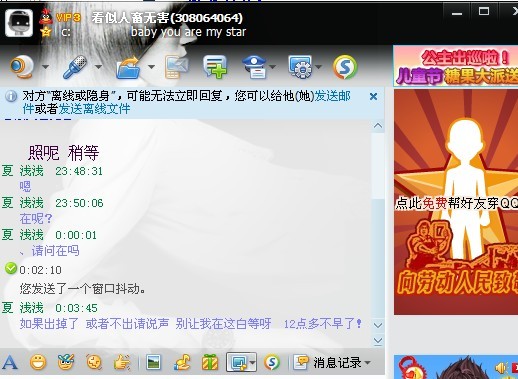The image size is (518, 379).
Task: Click the round face icon with the plus
Action: [x=94, y=362]
